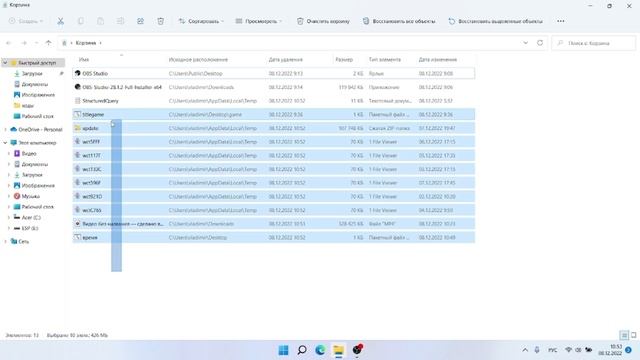Image resolution: width=640 pixels, height=360 pixels.
Task: Sort by Тип элемента column header
Action: click(384, 60)
